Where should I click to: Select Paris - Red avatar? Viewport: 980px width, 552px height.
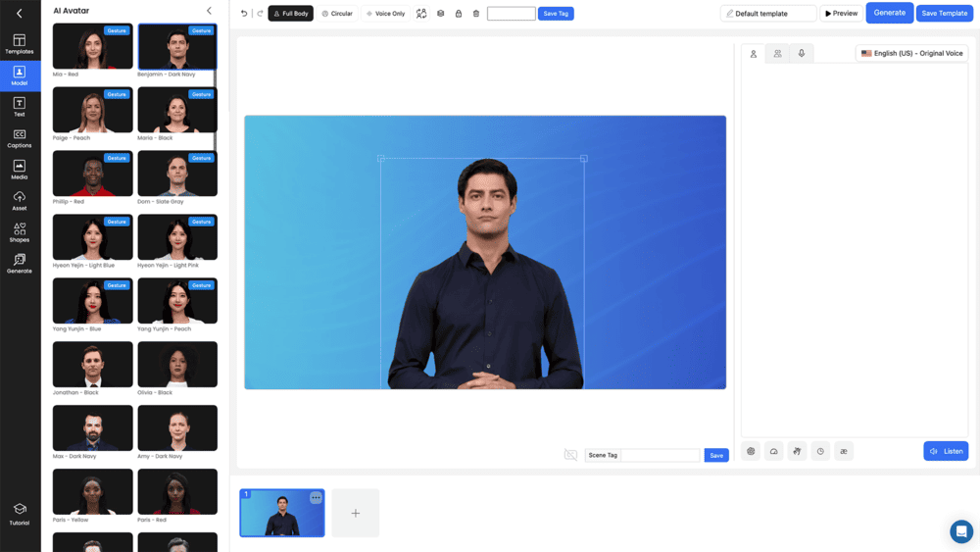pos(177,492)
